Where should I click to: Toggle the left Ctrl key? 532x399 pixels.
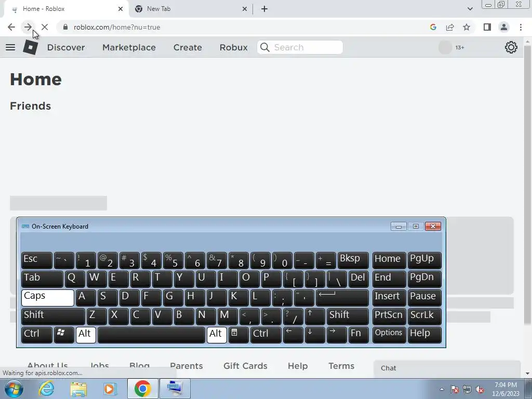pos(37,335)
